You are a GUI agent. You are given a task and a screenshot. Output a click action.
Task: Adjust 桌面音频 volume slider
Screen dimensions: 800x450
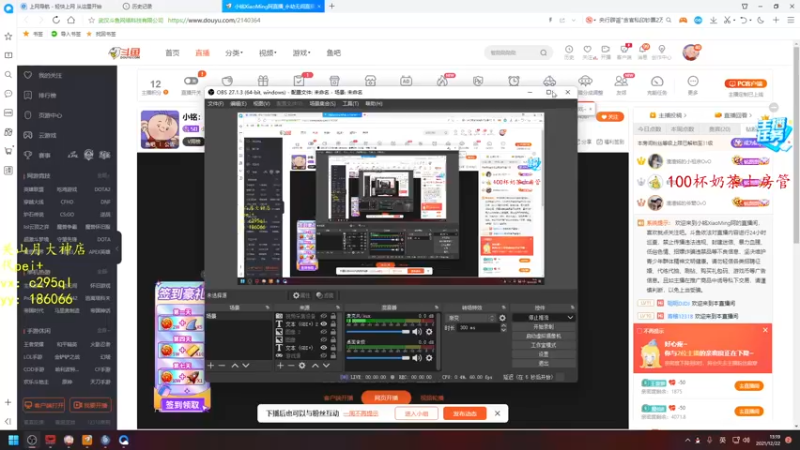[x=378, y=358]
